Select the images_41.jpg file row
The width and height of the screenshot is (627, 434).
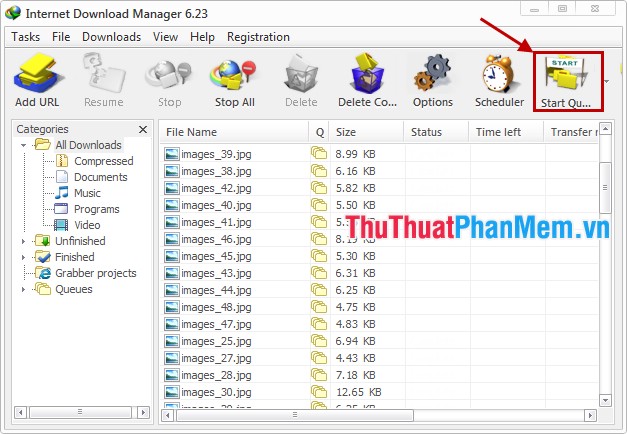379,222
